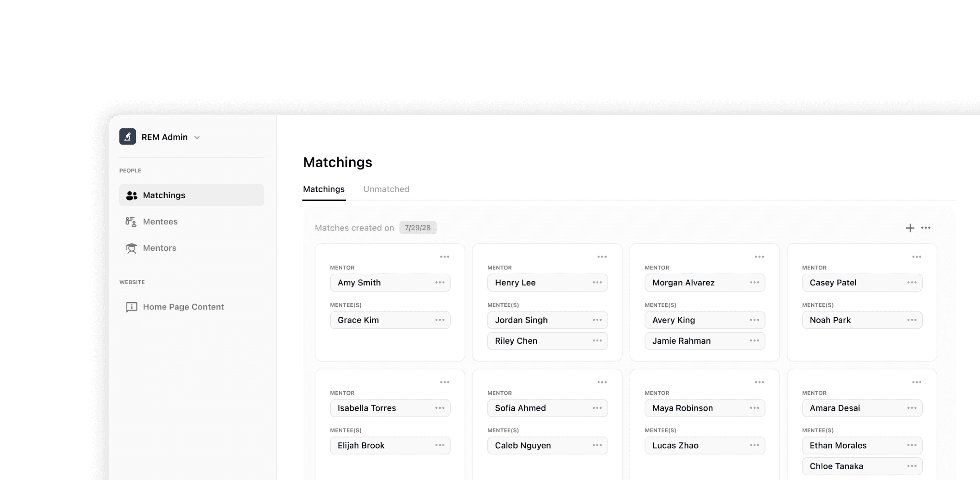
Task: Open options menu for Amy Smith's card
Action: click(444, 257)
